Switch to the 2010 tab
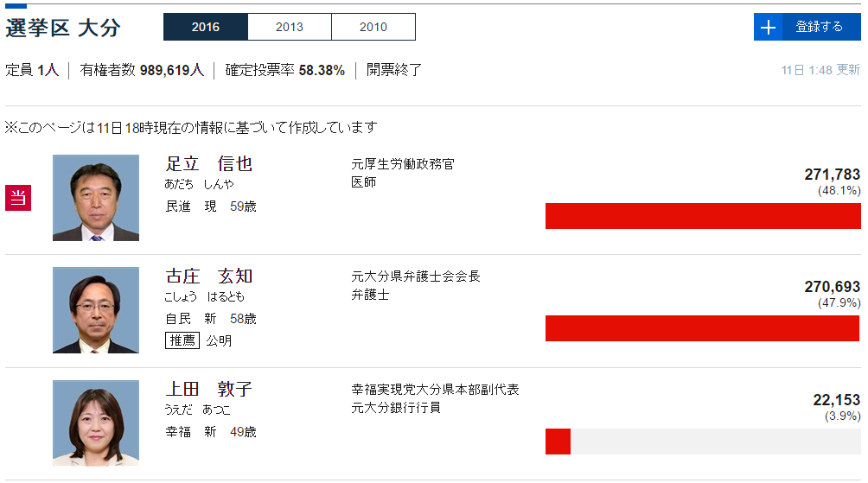 373,27
